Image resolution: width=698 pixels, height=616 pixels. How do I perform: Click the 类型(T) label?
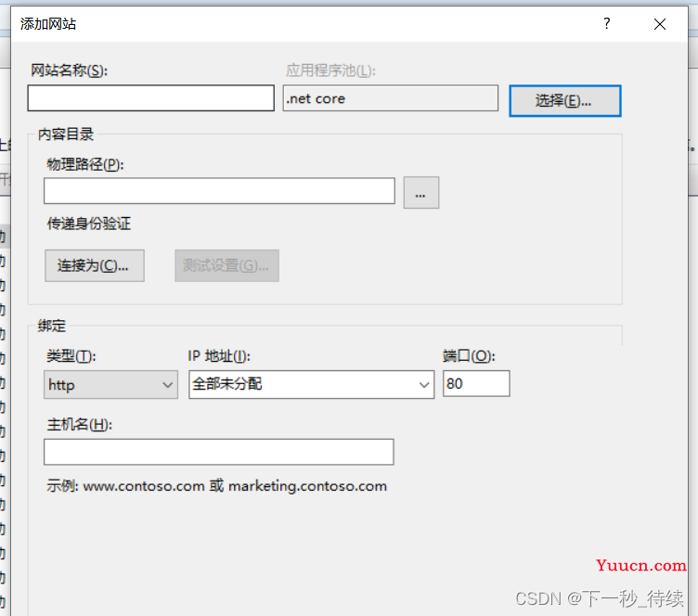pyautogui.click(x=71, y=356)
